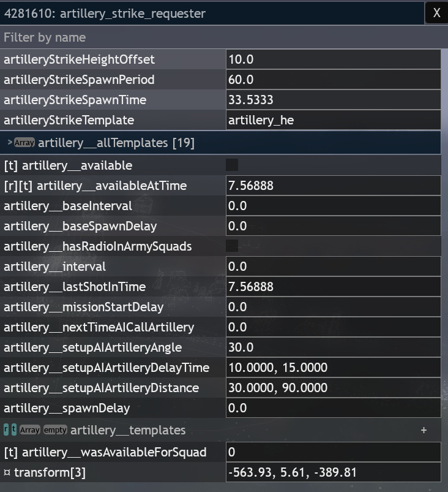Screen dimensions: 448x492
Task: Select the artilleryStrikeSpawnPeriod value field
Action: click(333, 80)
